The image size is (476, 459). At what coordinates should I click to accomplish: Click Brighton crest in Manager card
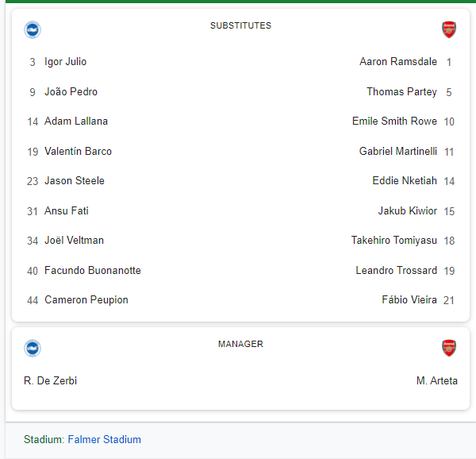33,348
